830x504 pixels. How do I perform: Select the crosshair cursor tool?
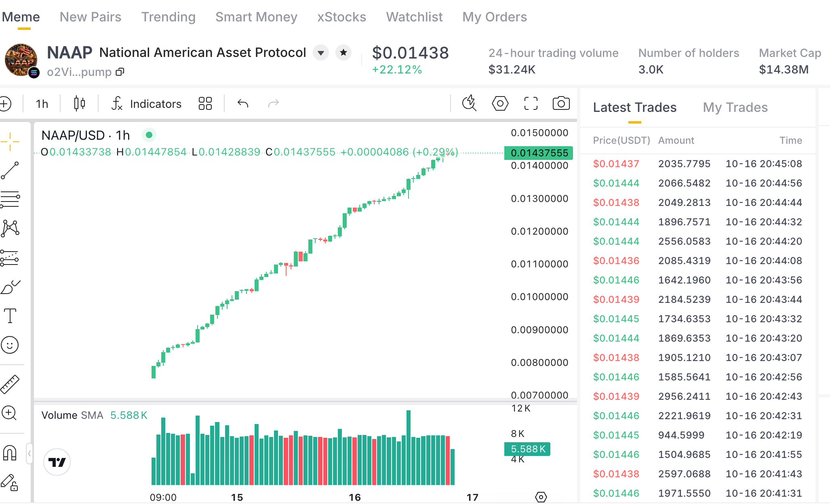tap(10, 141)
